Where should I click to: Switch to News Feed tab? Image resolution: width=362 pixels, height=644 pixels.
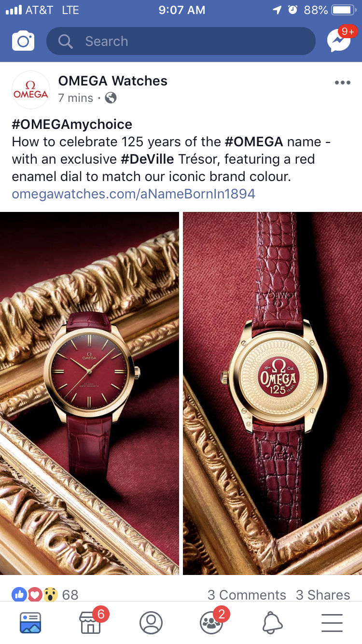pos(30,623)
